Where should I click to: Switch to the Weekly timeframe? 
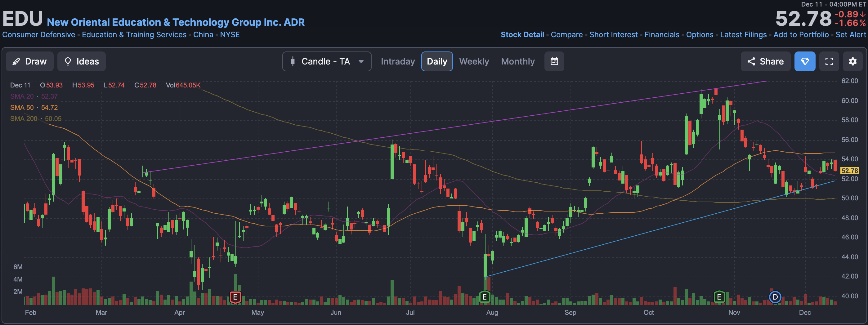click(x=474, y=61)
